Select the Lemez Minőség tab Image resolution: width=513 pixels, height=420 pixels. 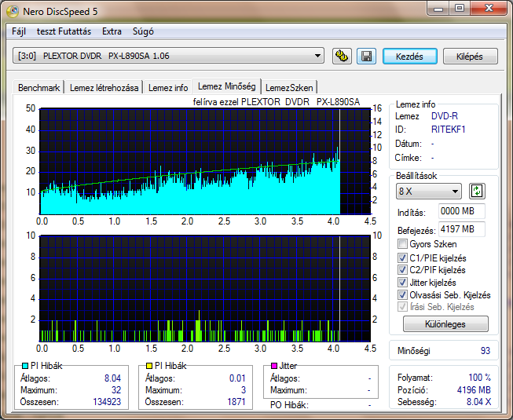tap(226, 86)
